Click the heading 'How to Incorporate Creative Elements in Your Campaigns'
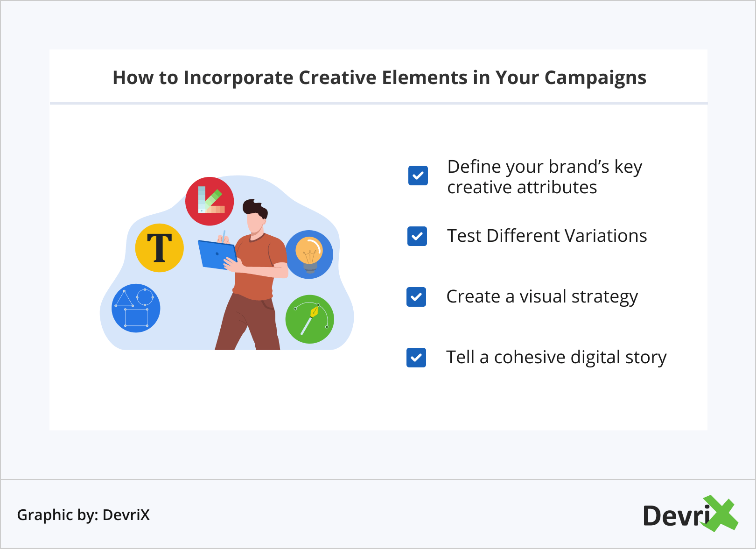756x549 pixels. (379, 77)
